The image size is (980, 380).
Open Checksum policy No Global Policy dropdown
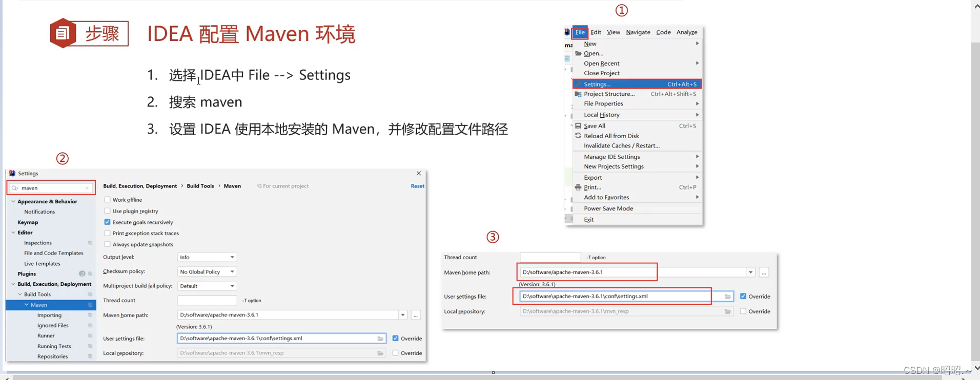pyautogui.click(x=207, y=271)
